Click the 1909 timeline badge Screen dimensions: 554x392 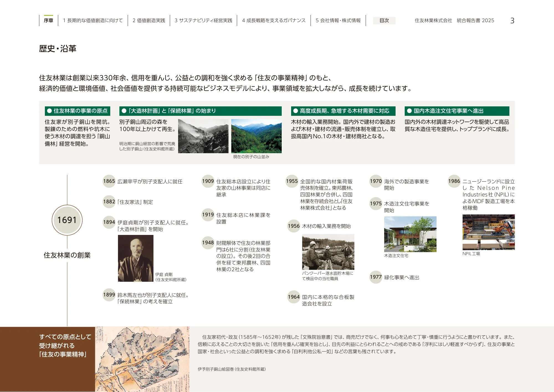pos(208,181)
